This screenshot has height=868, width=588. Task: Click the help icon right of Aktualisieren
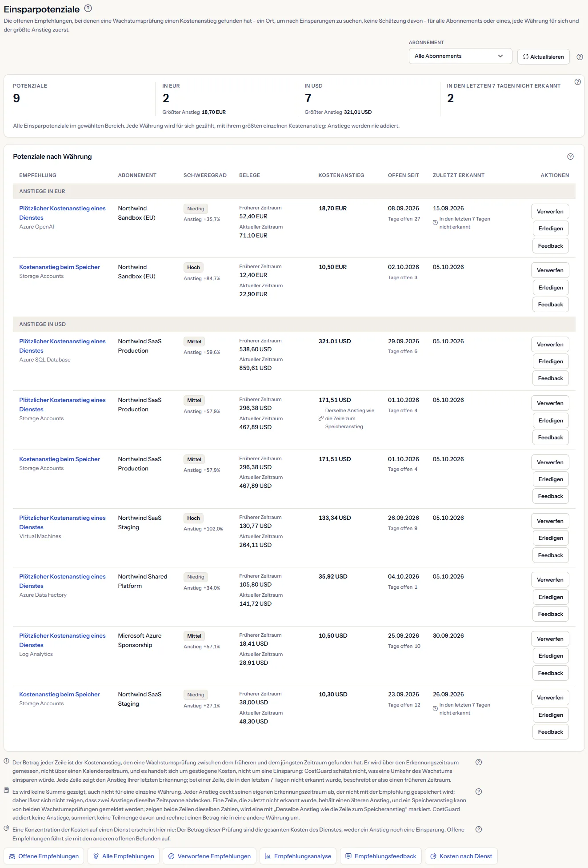click(580, 57)
